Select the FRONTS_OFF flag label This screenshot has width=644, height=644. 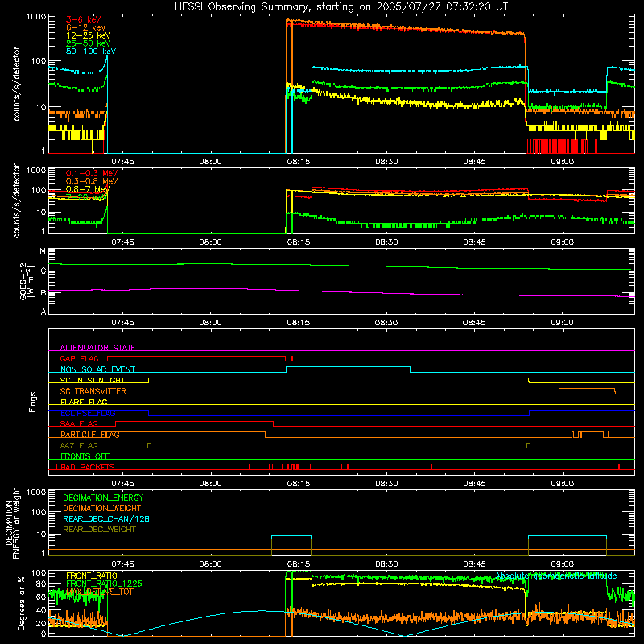(x=85, y=456)
